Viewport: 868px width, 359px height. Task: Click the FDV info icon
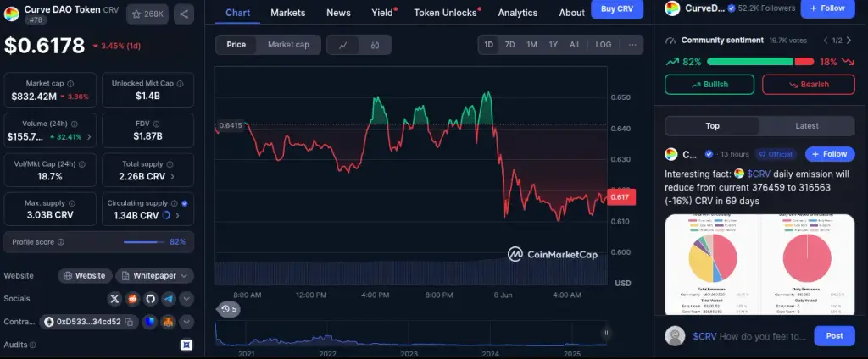click(x=156, y=124)
